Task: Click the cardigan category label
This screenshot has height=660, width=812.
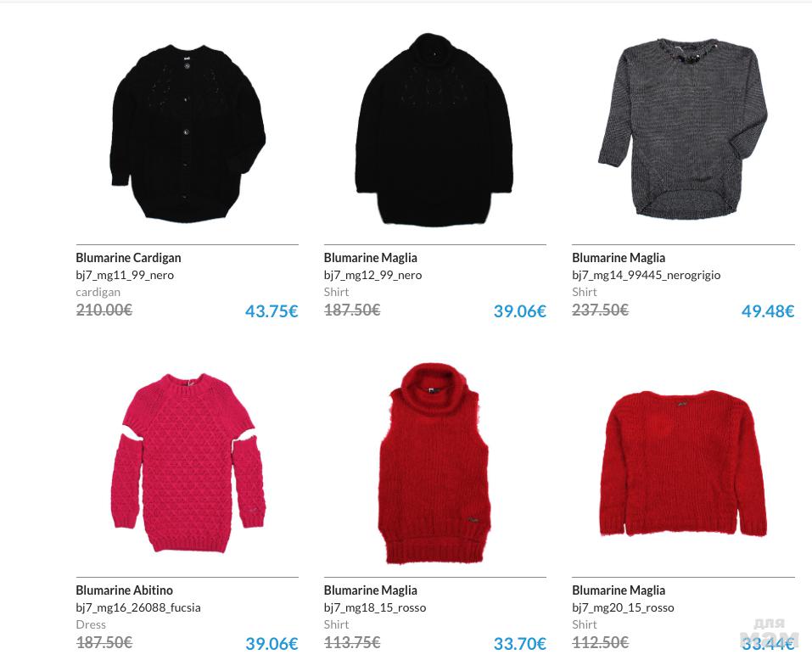Action: (x=98, y=292)
